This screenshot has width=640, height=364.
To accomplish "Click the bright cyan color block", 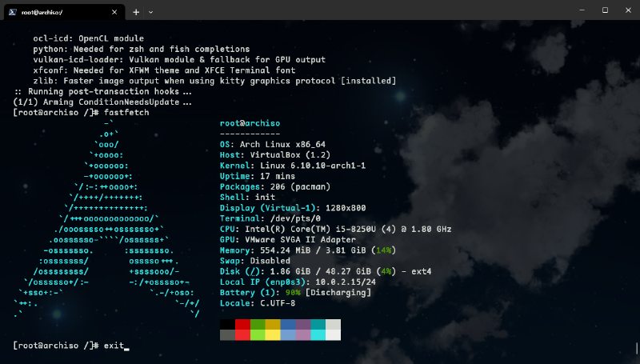I will [318, 335].
